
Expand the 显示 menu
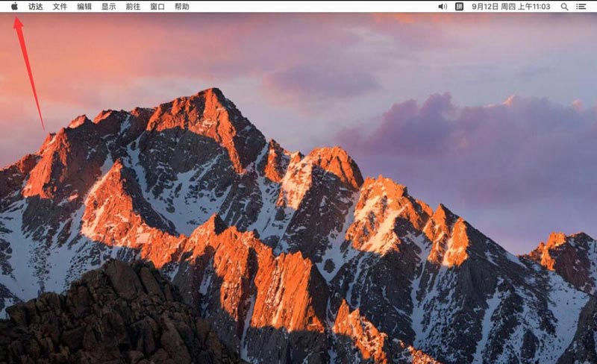(109, 6)
